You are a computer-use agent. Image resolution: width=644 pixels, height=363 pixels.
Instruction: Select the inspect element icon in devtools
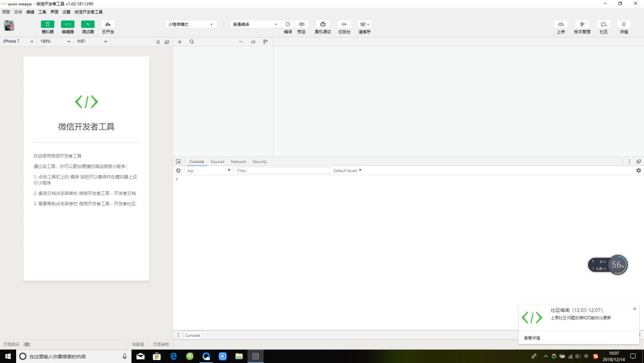(178, 162)
